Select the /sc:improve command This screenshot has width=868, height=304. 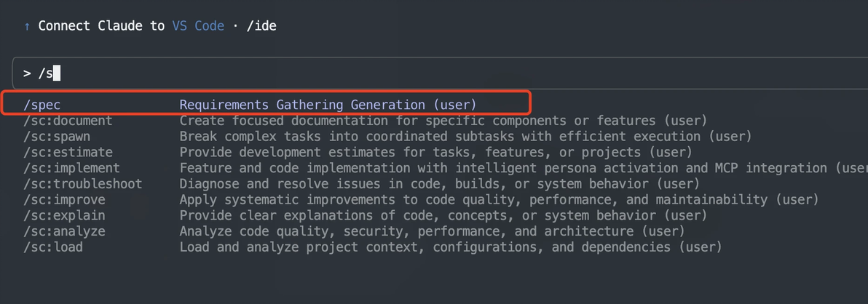64,199
